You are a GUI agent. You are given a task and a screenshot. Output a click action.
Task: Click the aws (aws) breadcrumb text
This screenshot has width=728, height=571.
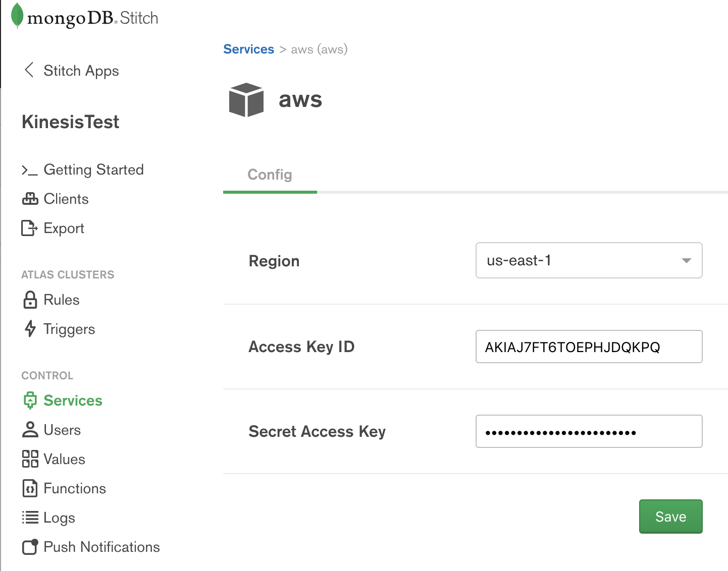(319, 49)
